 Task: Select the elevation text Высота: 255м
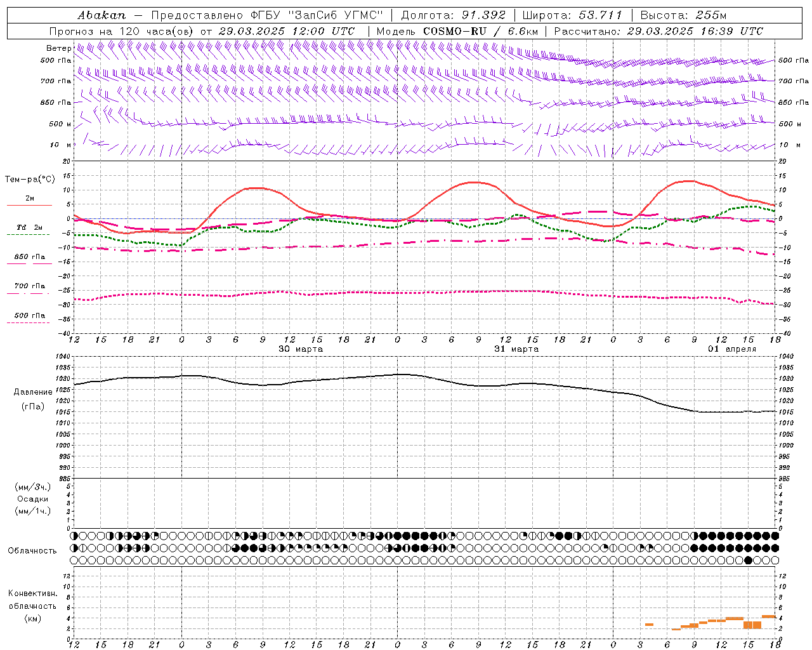pos(683,15)
